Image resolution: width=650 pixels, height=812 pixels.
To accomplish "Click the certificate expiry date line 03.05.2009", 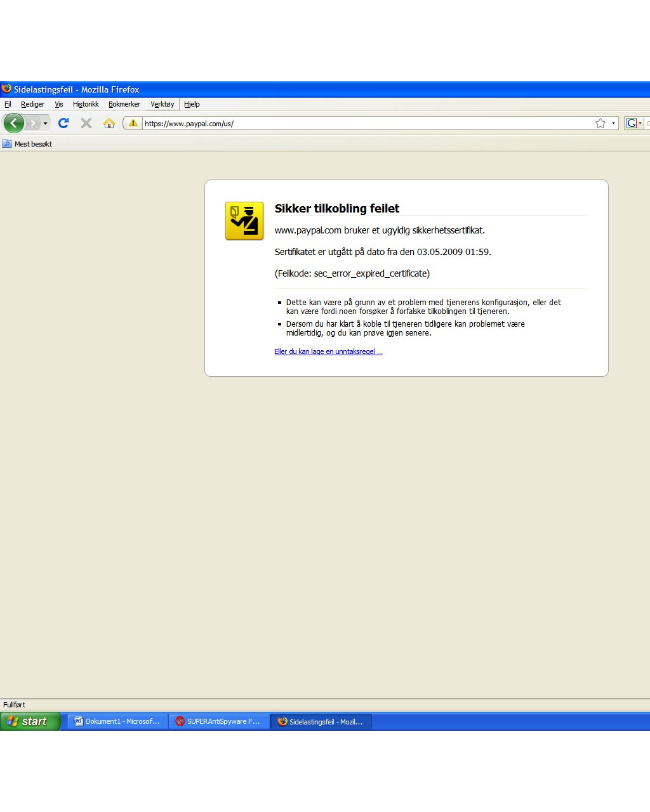I will tap(383, 252).
